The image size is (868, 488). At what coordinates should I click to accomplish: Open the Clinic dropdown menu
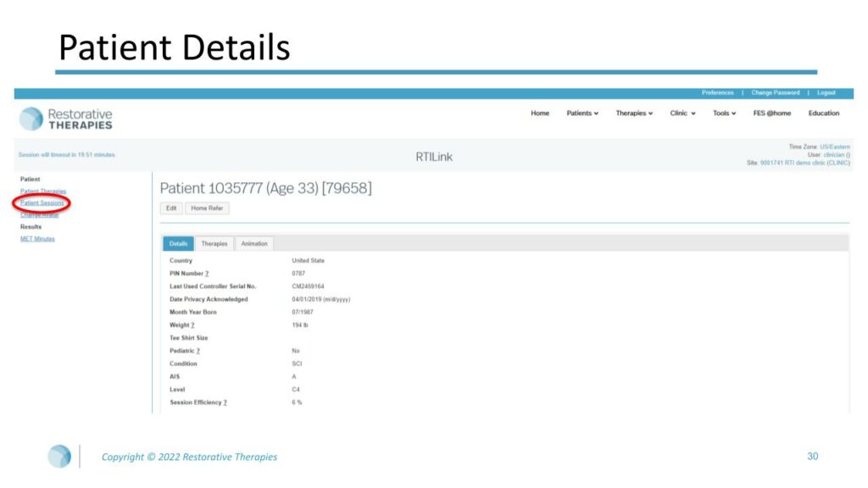(x=682, y=114)
